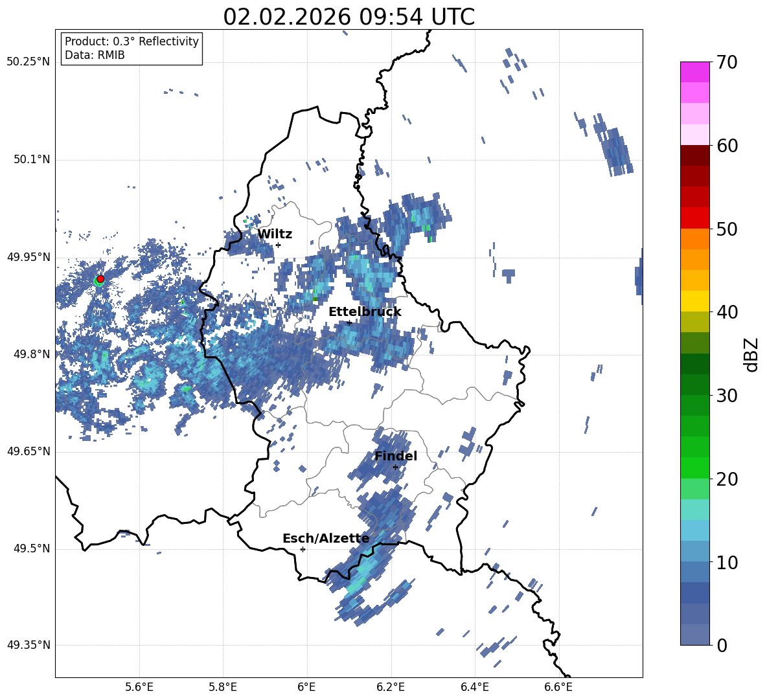Click the magenta top colorbar segment
This screenshot has height=700, width=767.
[x=694, y=72]
